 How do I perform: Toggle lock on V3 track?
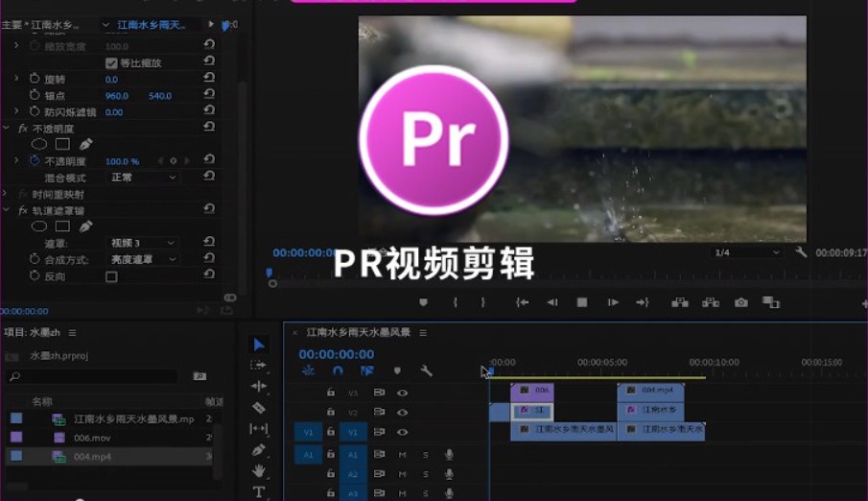[331, 393]
